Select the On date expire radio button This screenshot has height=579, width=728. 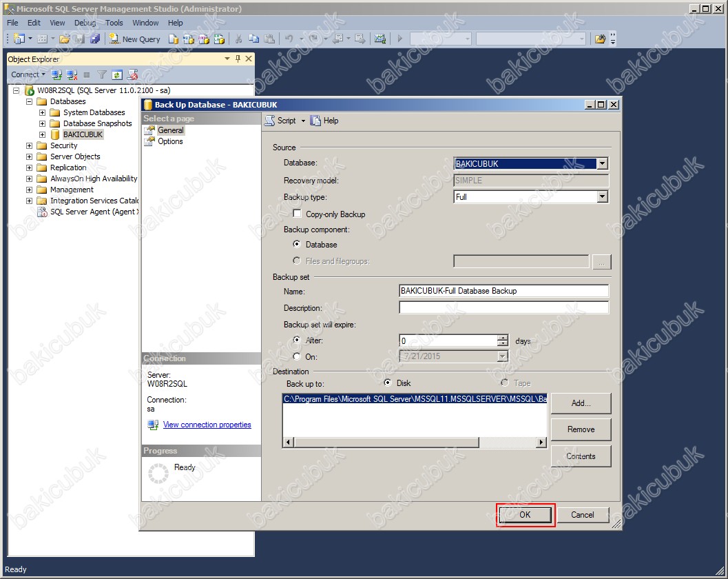[x=297, y=356]
